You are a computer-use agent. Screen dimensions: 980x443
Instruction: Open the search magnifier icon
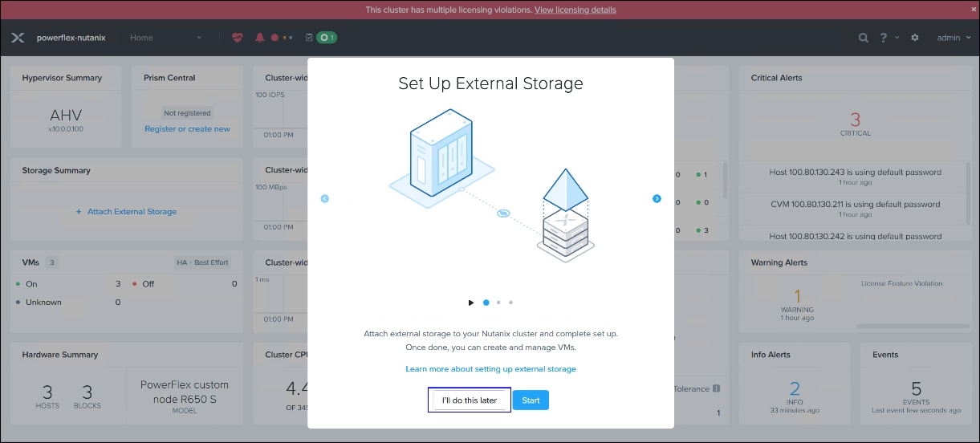[x=863, y=38]
